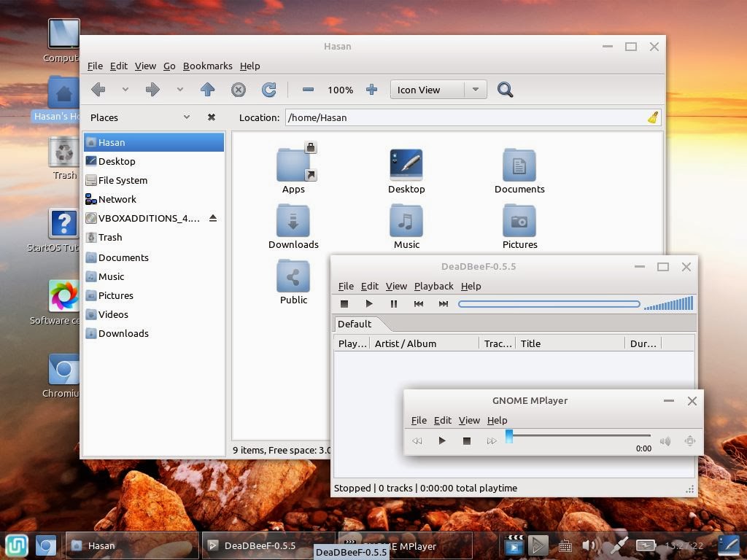Open File System in sidebar
The width and height of the screenshot is (747, 560).
(154, 181)
